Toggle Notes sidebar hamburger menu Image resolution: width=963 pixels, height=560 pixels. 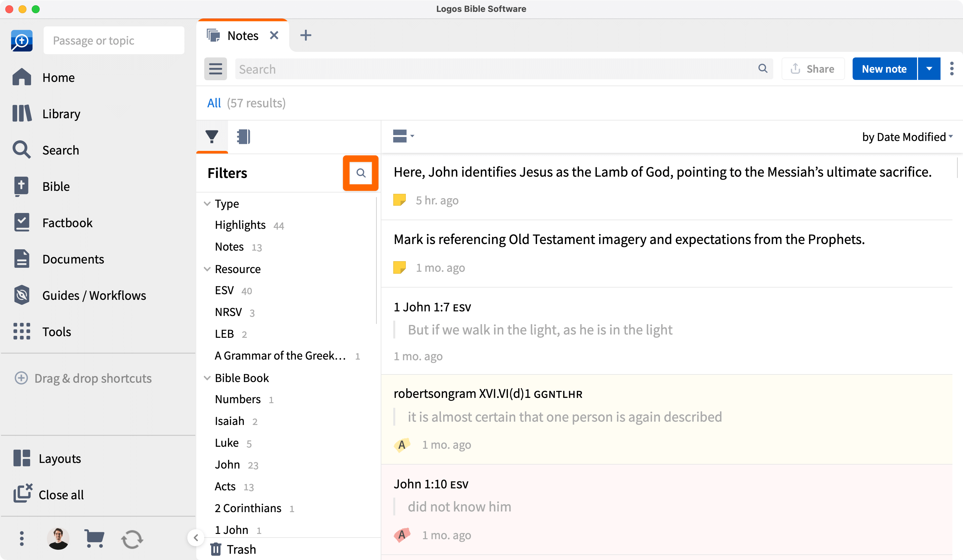coord(215,69)
